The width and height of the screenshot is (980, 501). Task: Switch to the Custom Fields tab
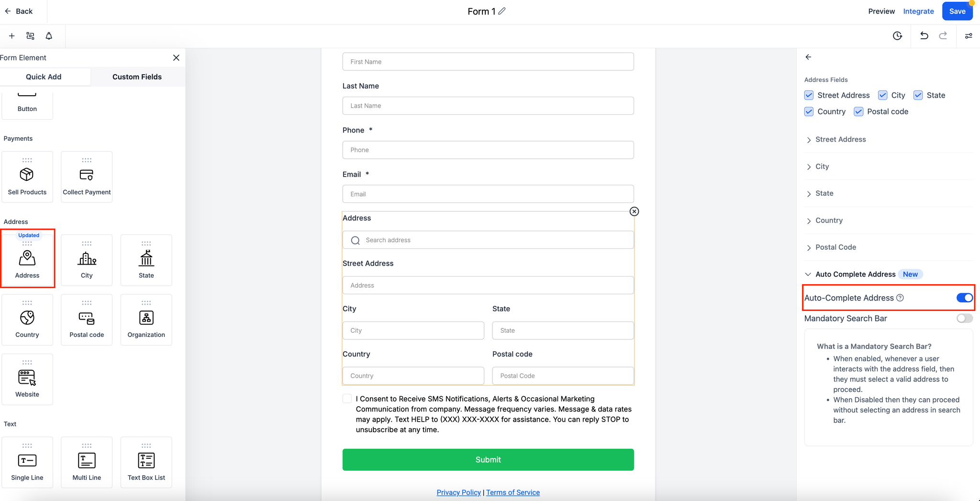pyautogui.click(x=137, y=77)
